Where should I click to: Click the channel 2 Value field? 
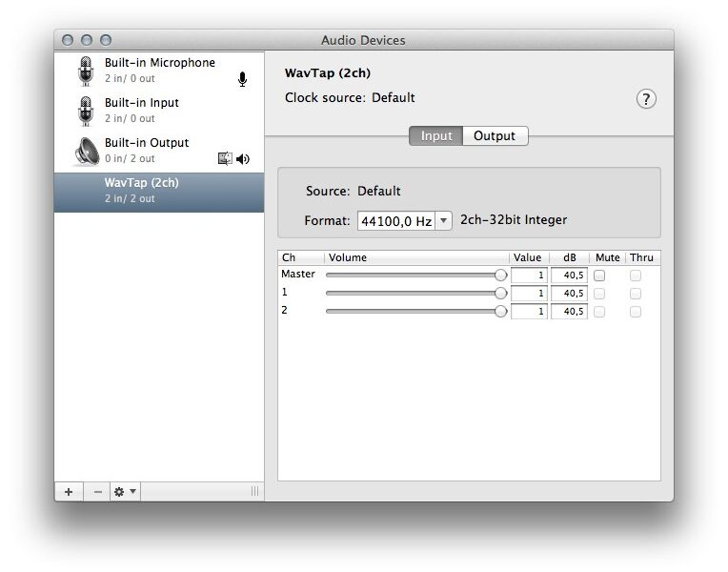pos(529,312)
